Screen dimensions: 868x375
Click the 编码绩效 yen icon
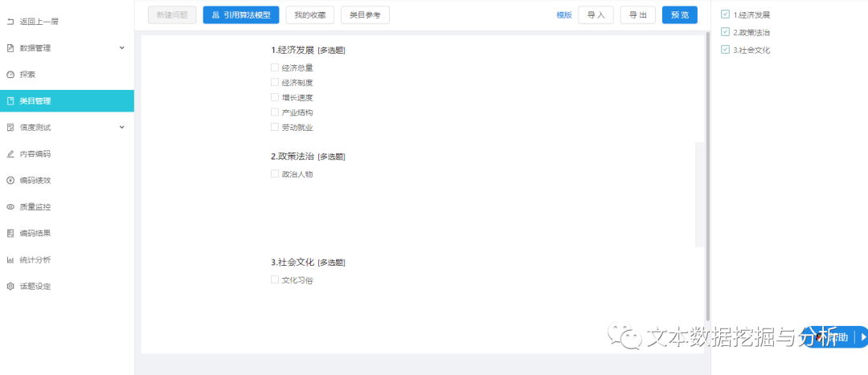10,181
